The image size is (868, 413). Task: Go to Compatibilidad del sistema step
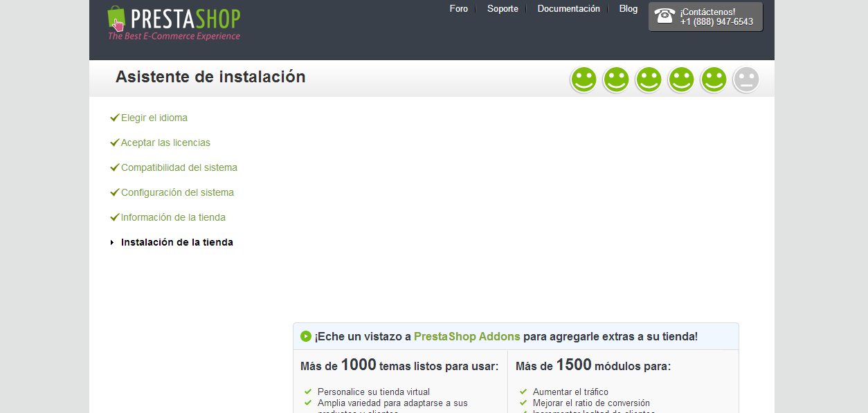pos(179,167)
